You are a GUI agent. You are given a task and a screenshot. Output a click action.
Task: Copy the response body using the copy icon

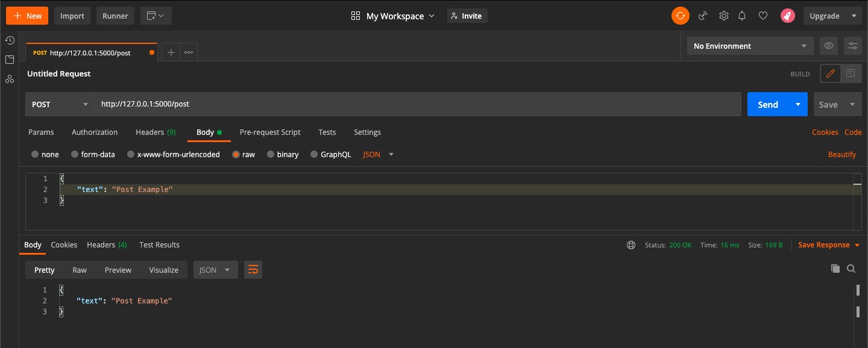(834, 269)
